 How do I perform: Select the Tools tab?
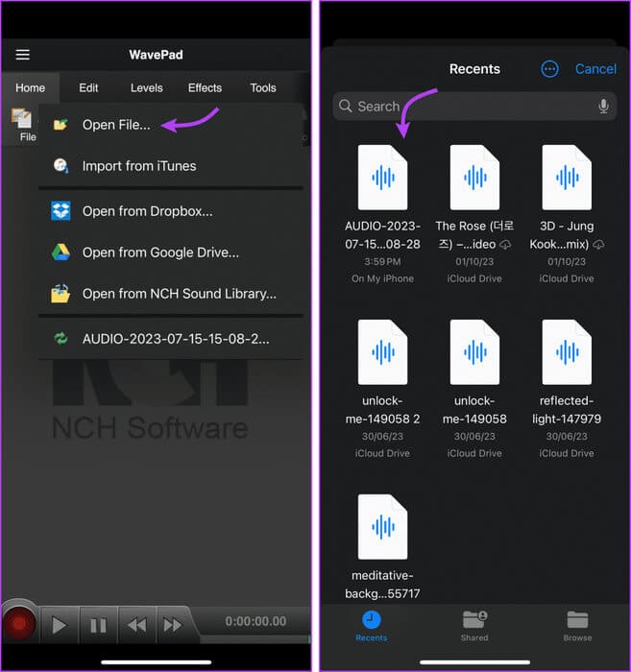click(263, 88)
